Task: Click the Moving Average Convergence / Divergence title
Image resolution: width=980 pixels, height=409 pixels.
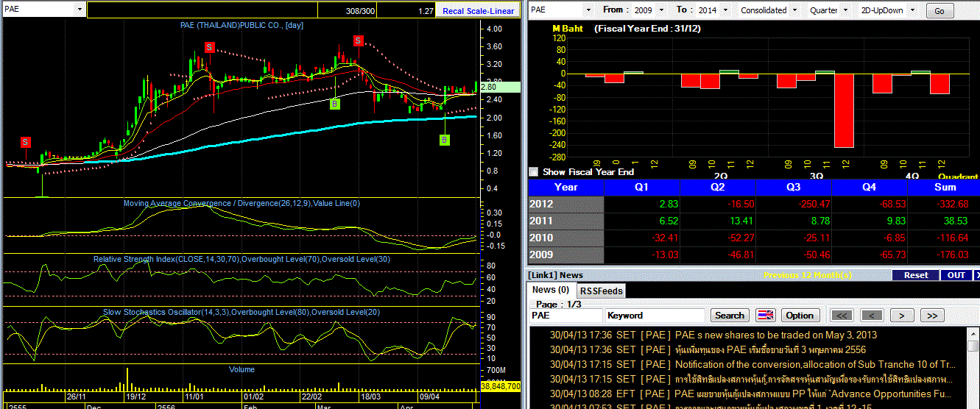Action: [242, 203]
